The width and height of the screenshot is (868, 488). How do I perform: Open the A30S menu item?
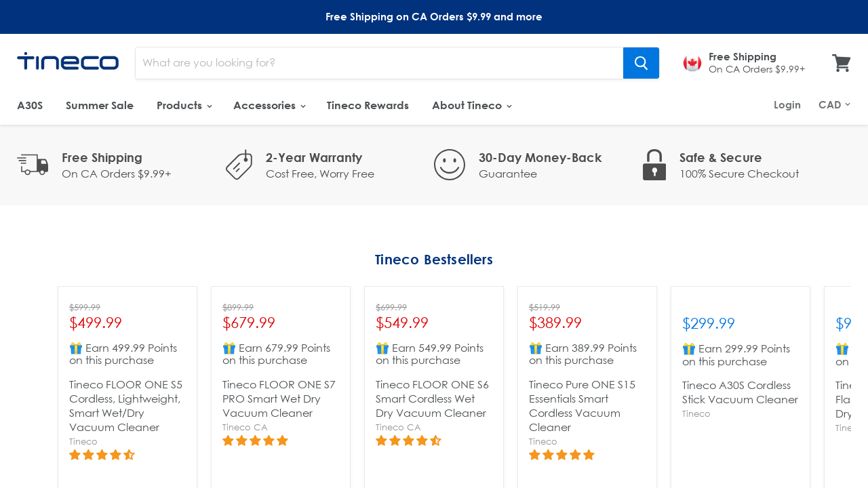click(30, 106)
